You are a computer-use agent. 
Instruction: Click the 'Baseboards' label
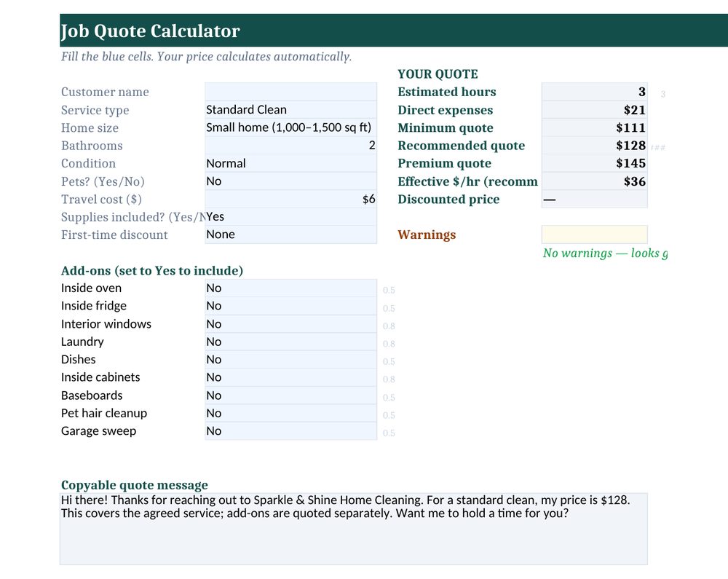(92, 395)
